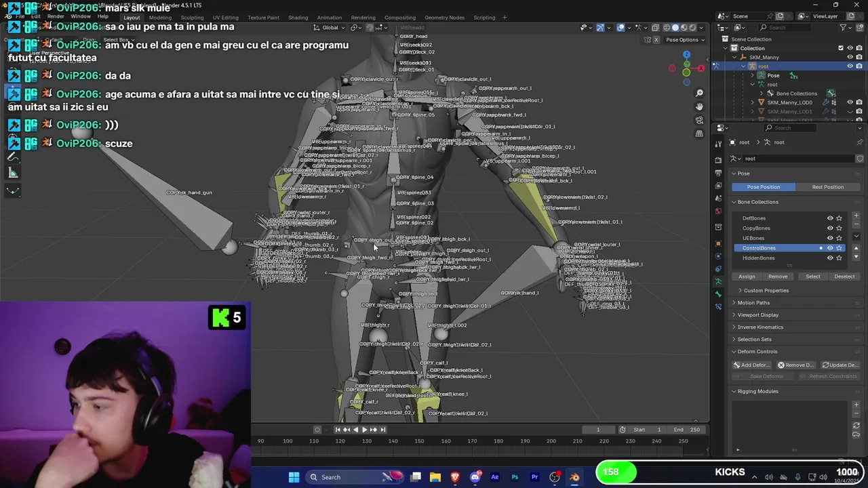This screenshot has height=488, width=868.
Task: Click the red X axis gizmo
Action: (701, 68)
